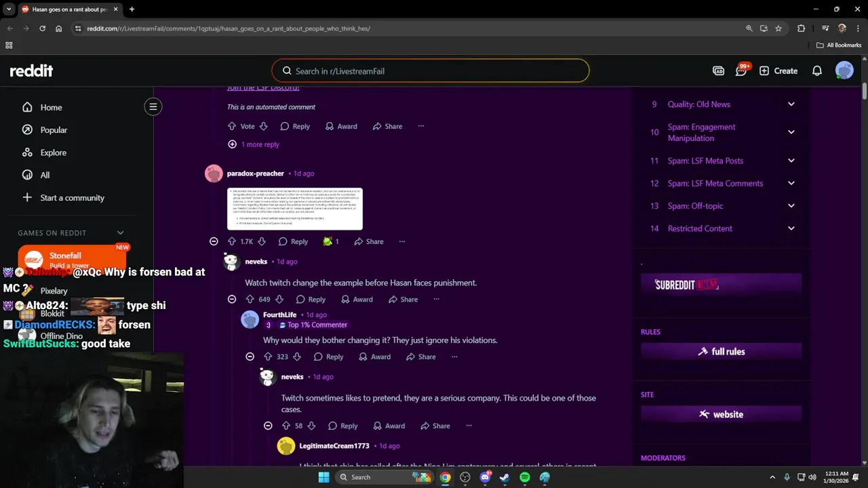
Task: Enlarge the image in paradox-preacher's comment
Action: tap(295, 209)
